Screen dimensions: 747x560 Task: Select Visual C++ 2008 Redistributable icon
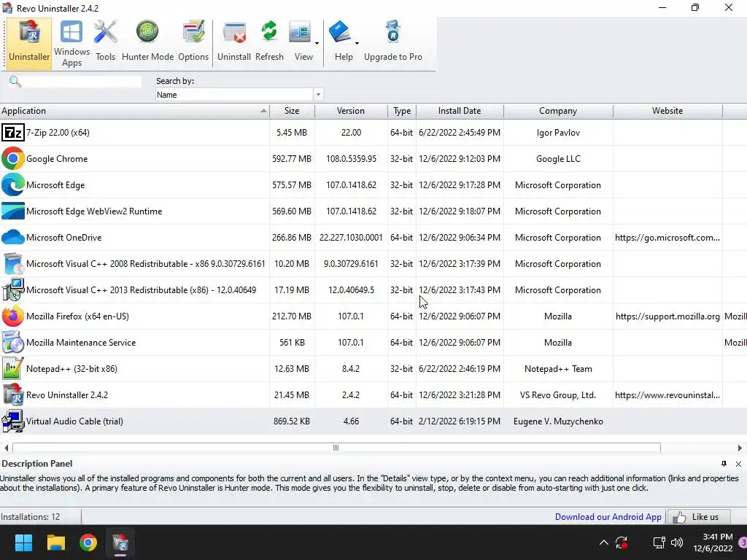pyautogui.click(x=13, y=263)
